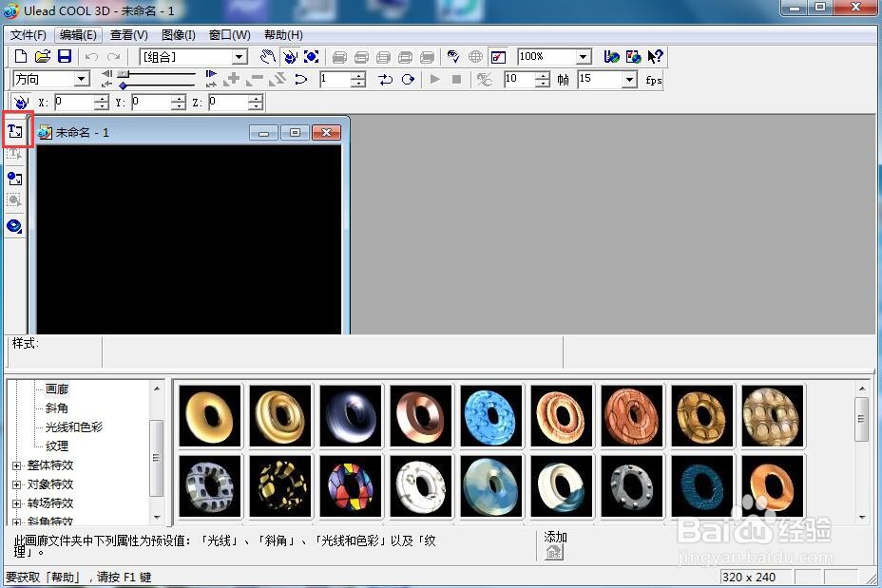The width and height of the screenshot is (882, 588).
Task: Activate the context help arrow icon
Action: pyautogui.click(x=655, y=56)
